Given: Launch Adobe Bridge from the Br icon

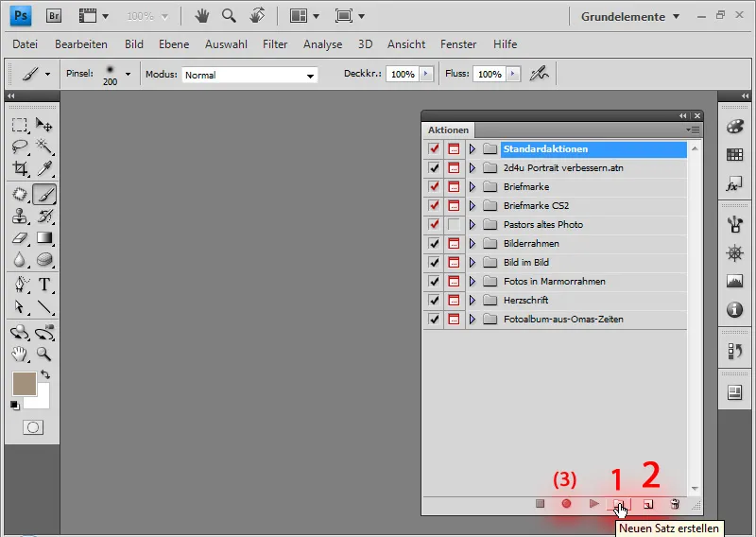Looking at the screenshot, I should [x=54, y=16].
